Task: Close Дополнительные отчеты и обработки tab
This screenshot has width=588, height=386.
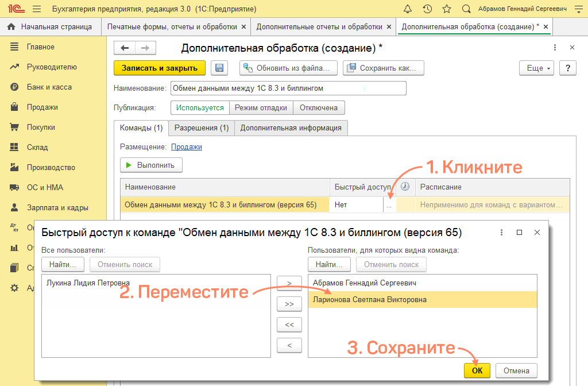Action: pos(389,26)
